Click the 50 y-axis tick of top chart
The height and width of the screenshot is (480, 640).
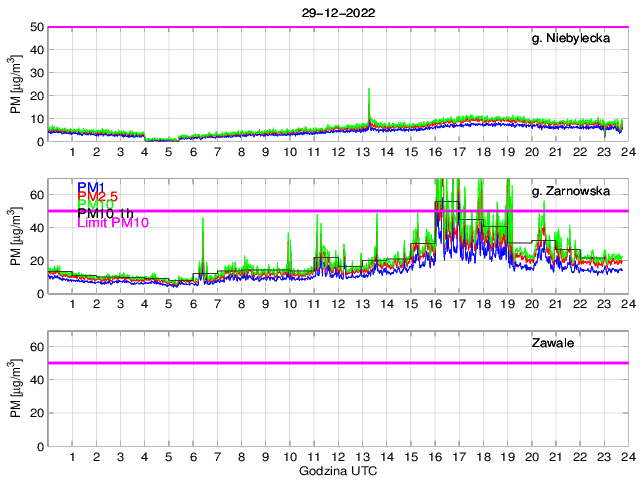click(x=37, y=27)
